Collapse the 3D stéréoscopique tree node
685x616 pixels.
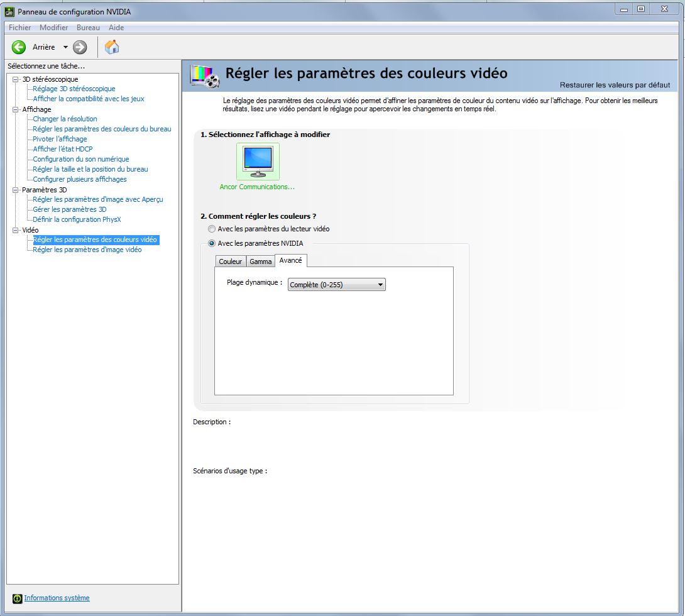(16, 79)
